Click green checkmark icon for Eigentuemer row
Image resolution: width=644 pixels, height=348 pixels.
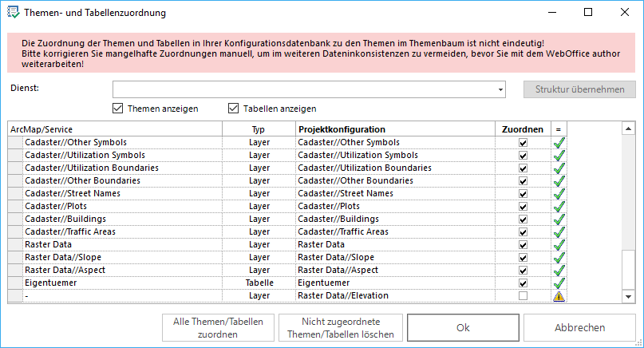click(x=559, y=283)
